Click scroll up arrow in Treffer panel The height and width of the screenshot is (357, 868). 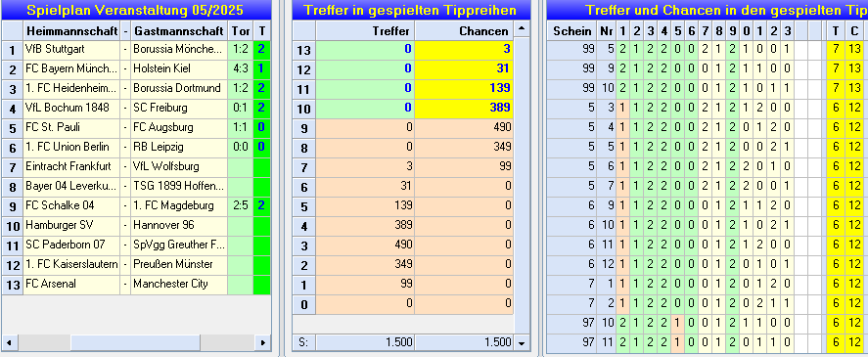pyautogui.click(x=521, y=28)
